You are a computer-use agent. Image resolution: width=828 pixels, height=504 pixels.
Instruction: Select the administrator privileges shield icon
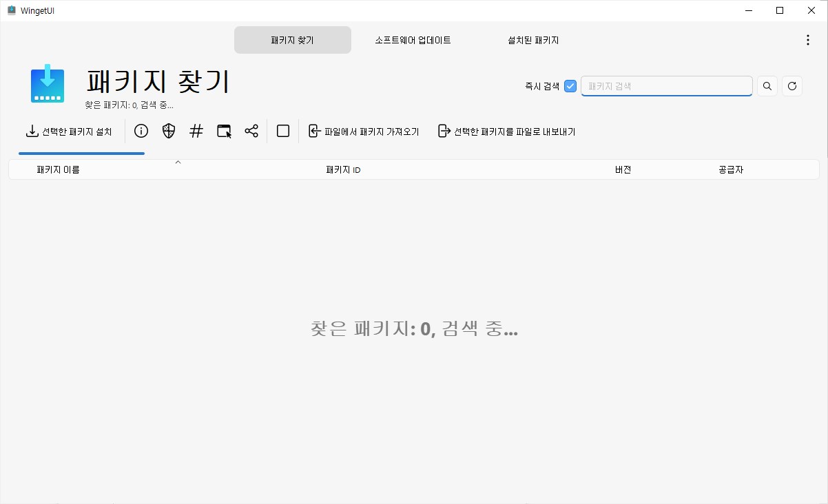point(168,131)
